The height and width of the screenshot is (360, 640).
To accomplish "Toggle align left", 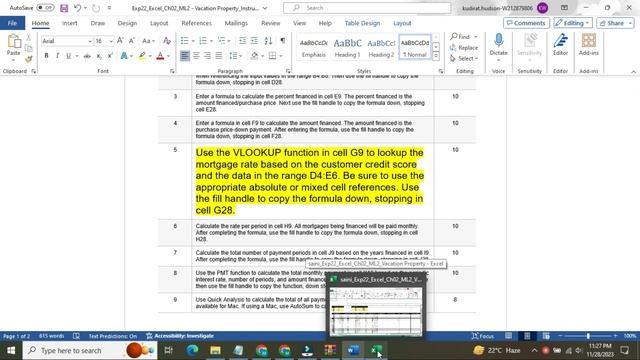I will pyautogui.click(x=185, y=56).
